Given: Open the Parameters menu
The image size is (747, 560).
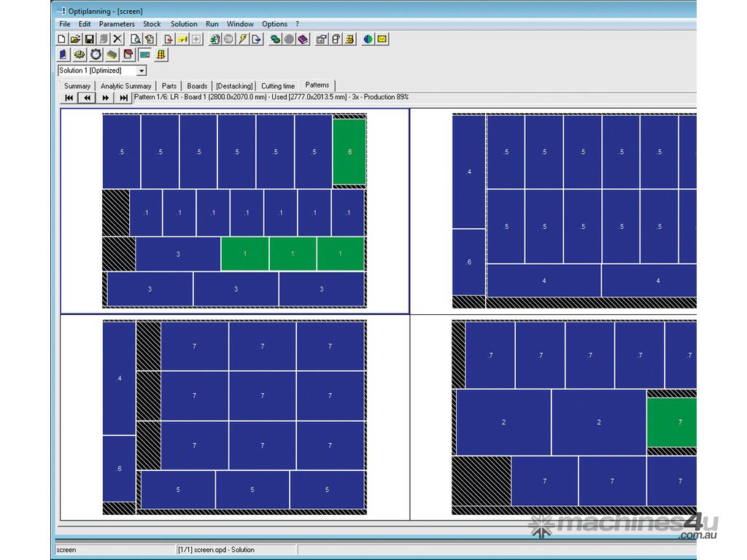Looking at the screenshot, I should pyautogui.click(x=117, y=24).
